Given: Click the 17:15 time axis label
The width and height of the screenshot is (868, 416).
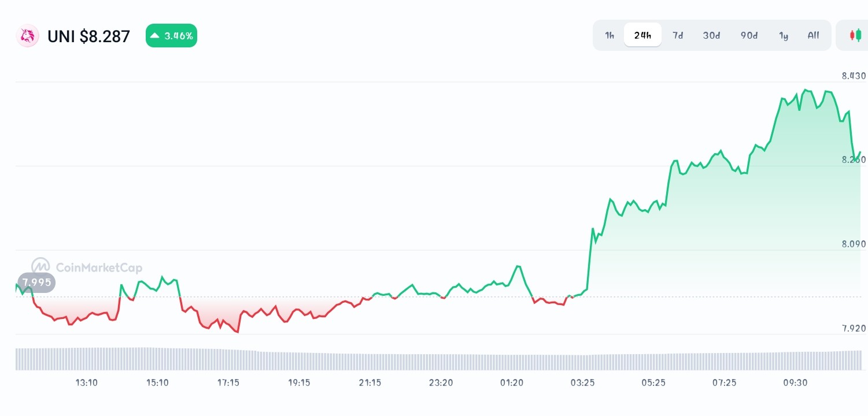Looking at the screenshot, I should 228,382.
